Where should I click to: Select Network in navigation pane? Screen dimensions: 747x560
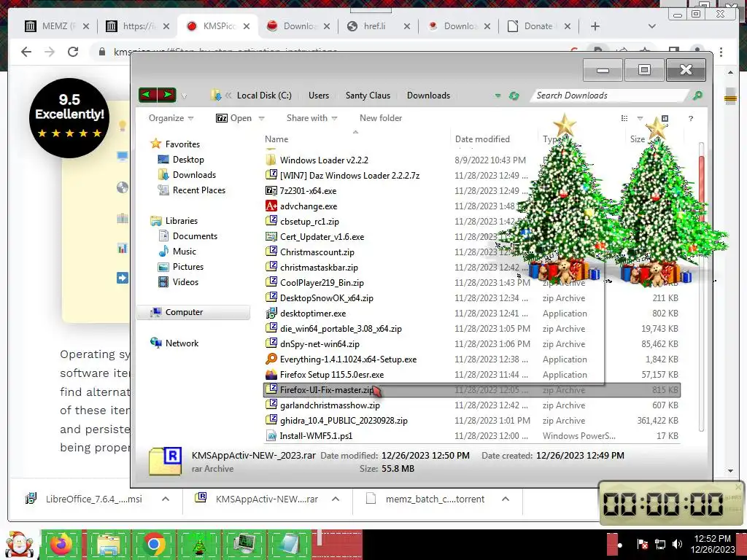tap(174, 343)
